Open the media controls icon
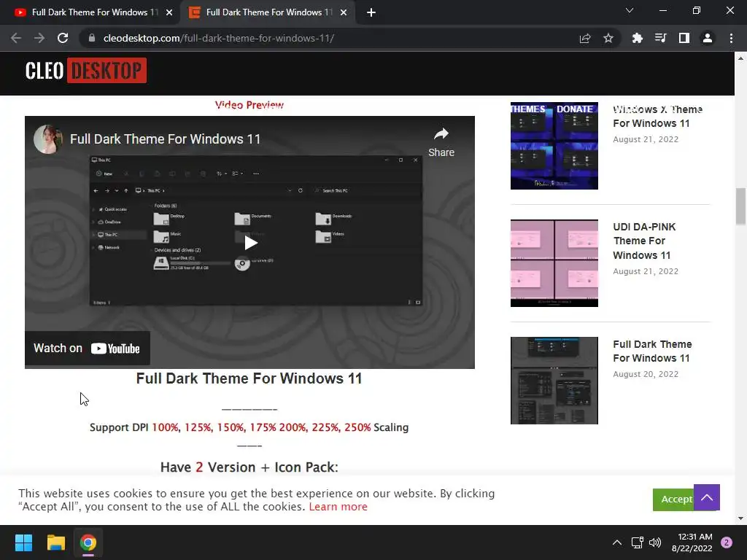The image size is (747, 560). (x=660, y=38)
